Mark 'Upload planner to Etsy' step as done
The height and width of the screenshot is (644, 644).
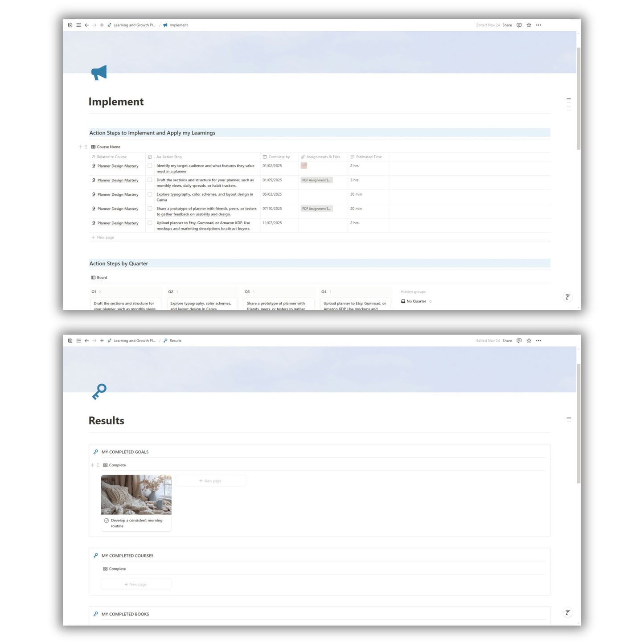coord(150,223)
